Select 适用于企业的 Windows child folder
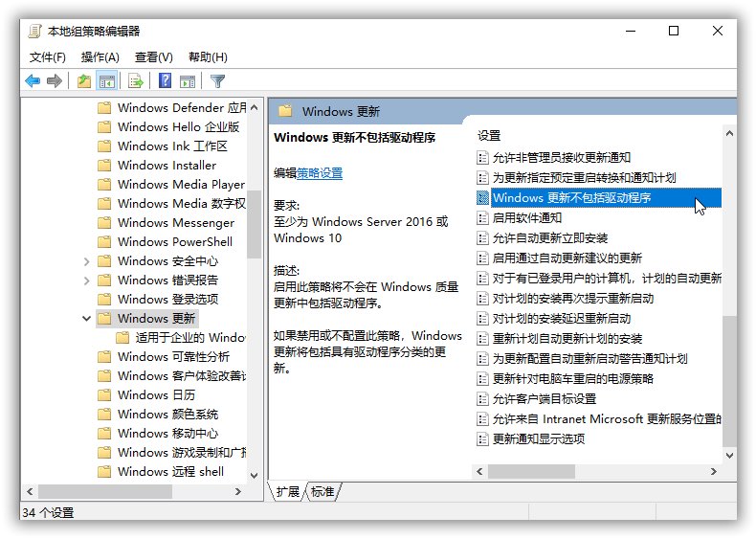Screen dimensions: 756x539 pos(190,337)
